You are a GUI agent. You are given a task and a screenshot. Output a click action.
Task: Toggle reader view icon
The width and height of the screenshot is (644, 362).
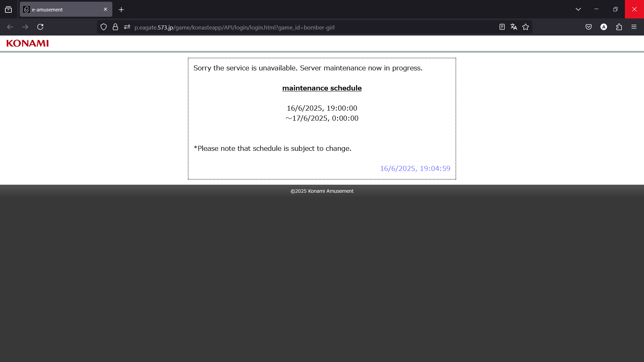[x=502, y=27]
